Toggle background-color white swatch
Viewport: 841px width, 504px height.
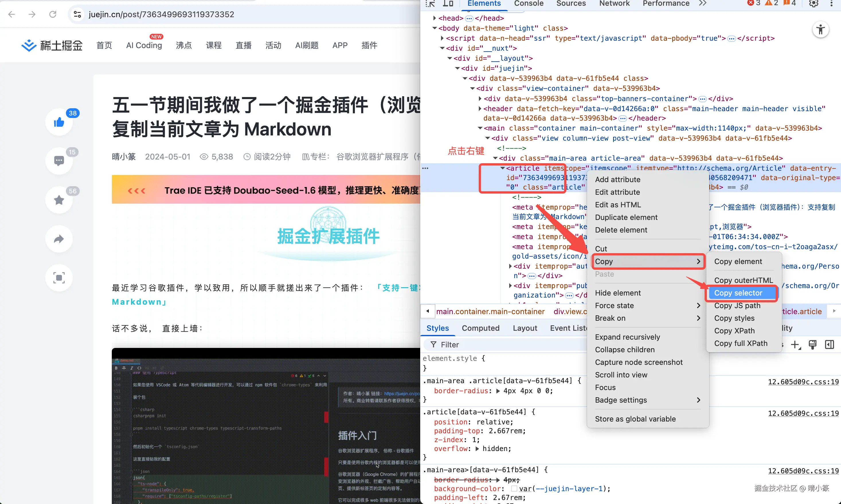click(514, 489)
